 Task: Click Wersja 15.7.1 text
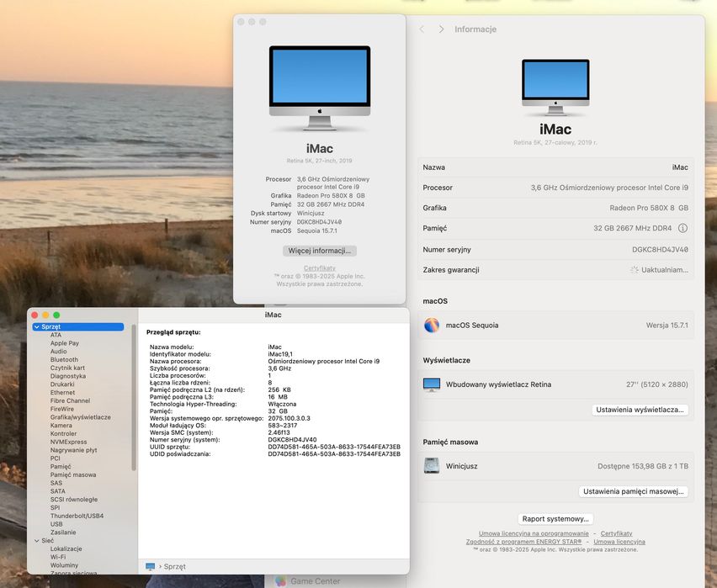(x=667, y=326)
